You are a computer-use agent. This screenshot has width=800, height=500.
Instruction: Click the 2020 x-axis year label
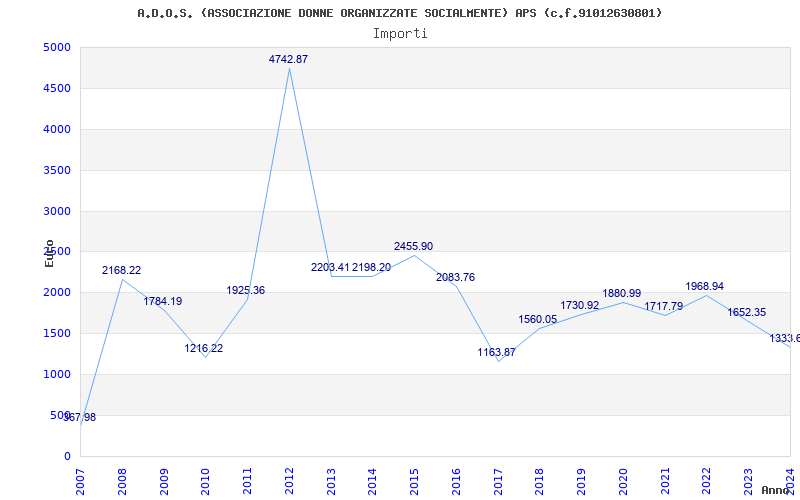[x=623, y=482]
